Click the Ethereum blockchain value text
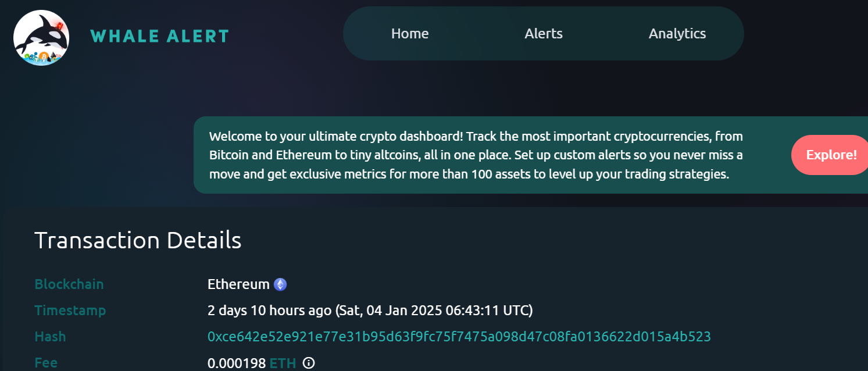Viewport: 868px width, 371px height. tap(238, 284)
